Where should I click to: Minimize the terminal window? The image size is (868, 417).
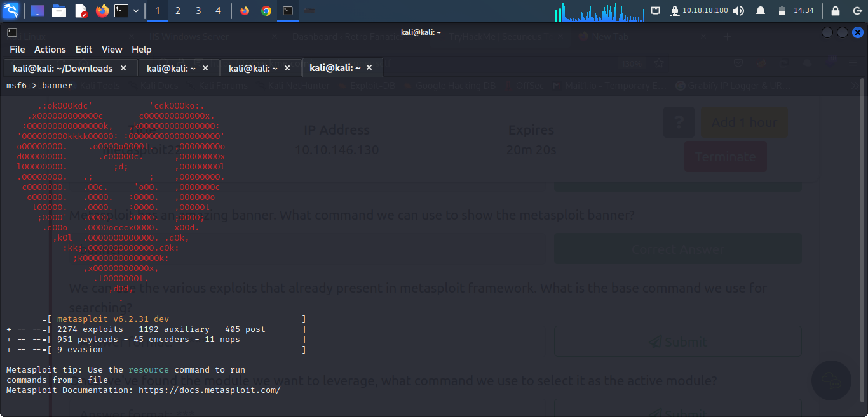click(827, 32)
